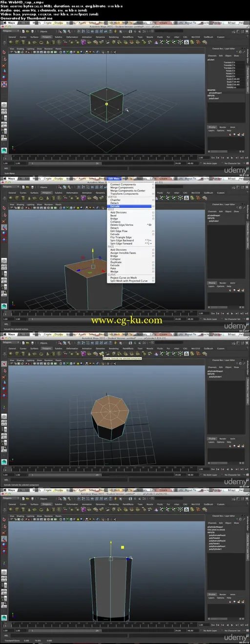Open option box beside Edit Edge Flow
250x644 pixels.
click(153, 231)
